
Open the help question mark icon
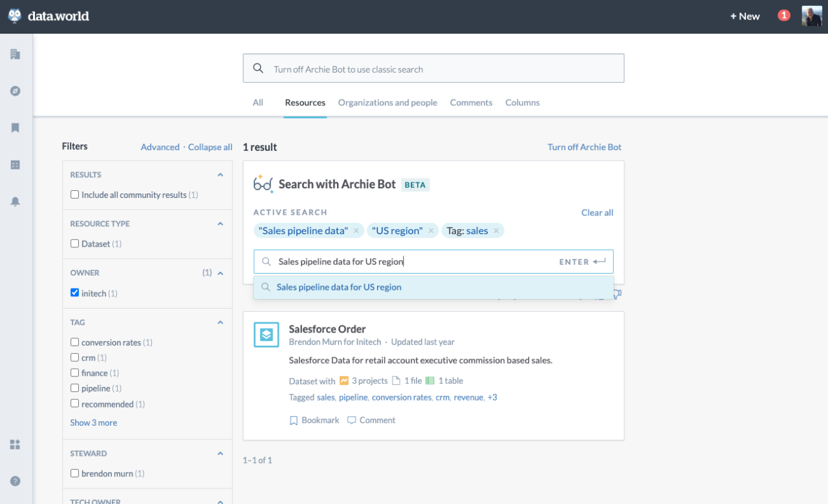pos(16,481)
